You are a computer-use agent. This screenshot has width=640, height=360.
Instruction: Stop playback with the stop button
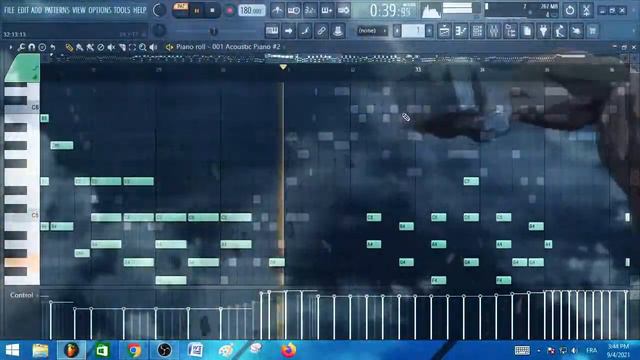click(212, 11)
